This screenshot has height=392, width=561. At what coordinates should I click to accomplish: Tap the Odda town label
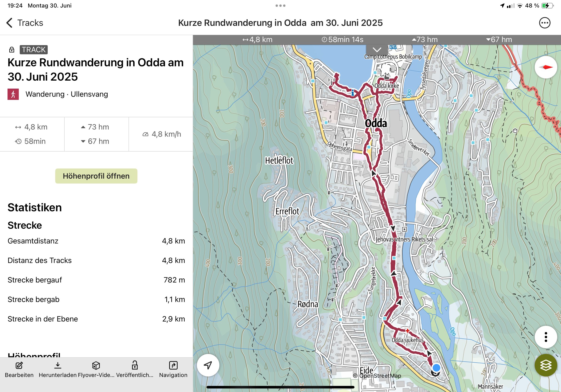tap(376, 123)
